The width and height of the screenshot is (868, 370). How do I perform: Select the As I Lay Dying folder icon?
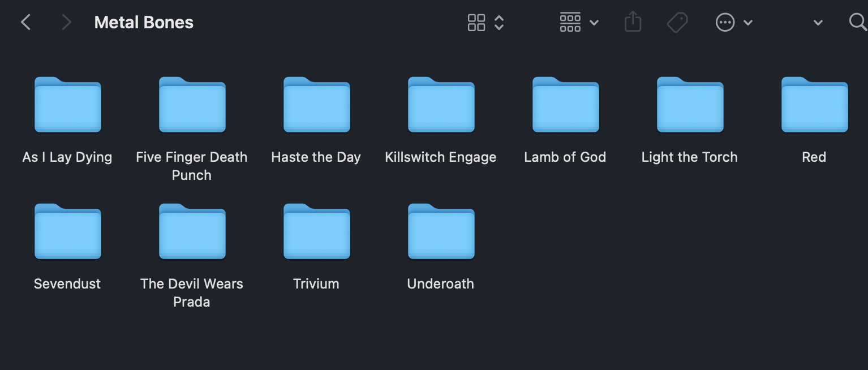68,105
